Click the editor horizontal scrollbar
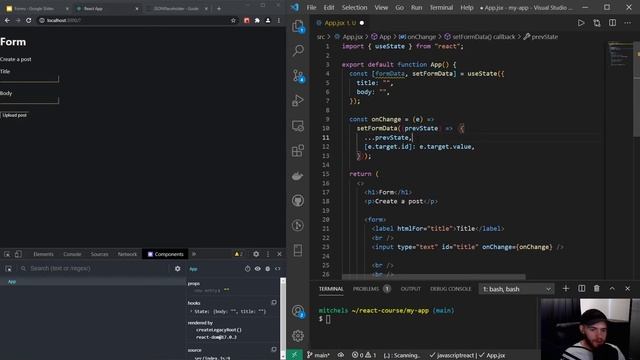 pyautogui.click(x=433, y=277)
